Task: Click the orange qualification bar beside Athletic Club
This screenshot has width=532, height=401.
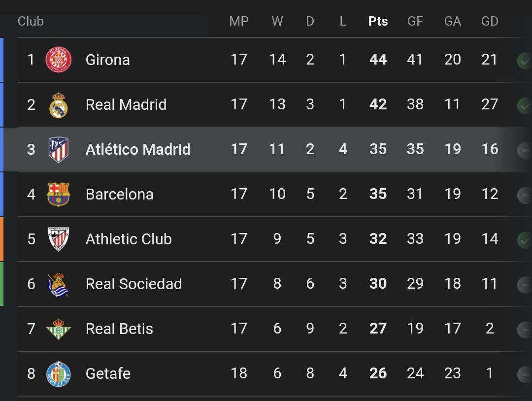Action: pos(1,239)
